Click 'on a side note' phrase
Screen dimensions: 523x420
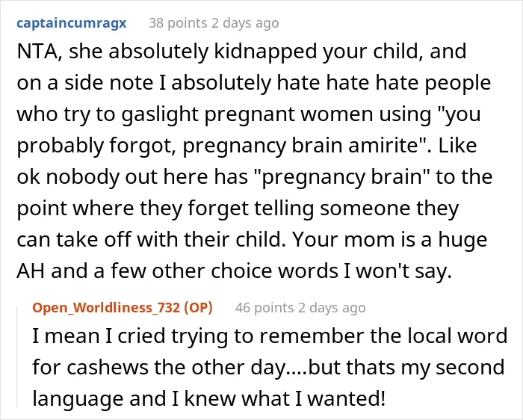(85, 83)
